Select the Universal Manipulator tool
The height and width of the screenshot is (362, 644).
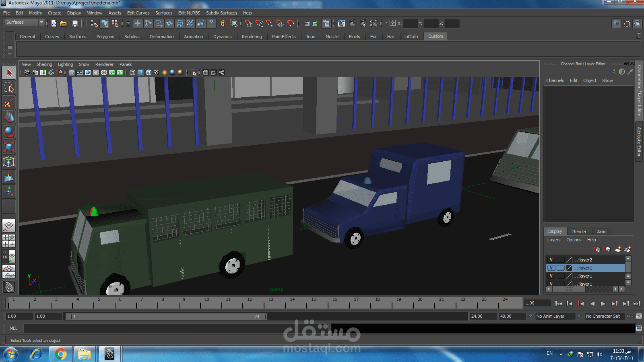(9, 162)
